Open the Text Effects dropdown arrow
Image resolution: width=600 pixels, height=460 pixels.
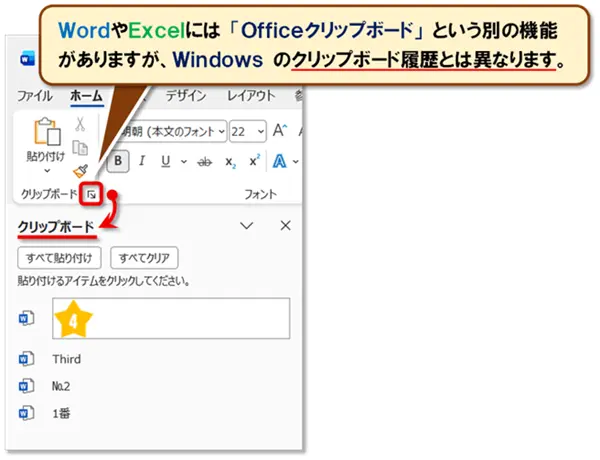click(x=295, y=161)
